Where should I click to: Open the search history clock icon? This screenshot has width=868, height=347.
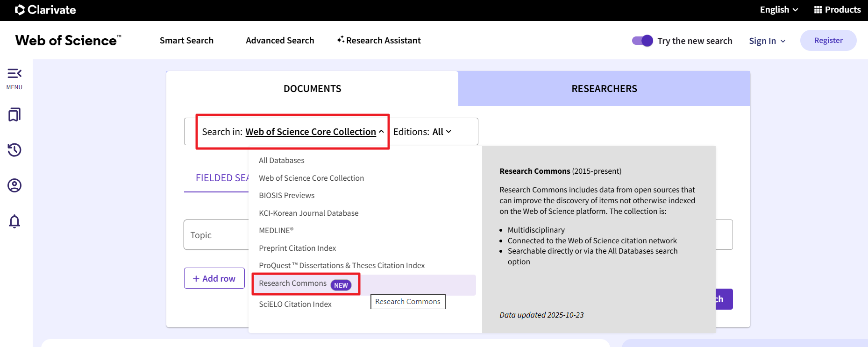(x=14, y=150)
